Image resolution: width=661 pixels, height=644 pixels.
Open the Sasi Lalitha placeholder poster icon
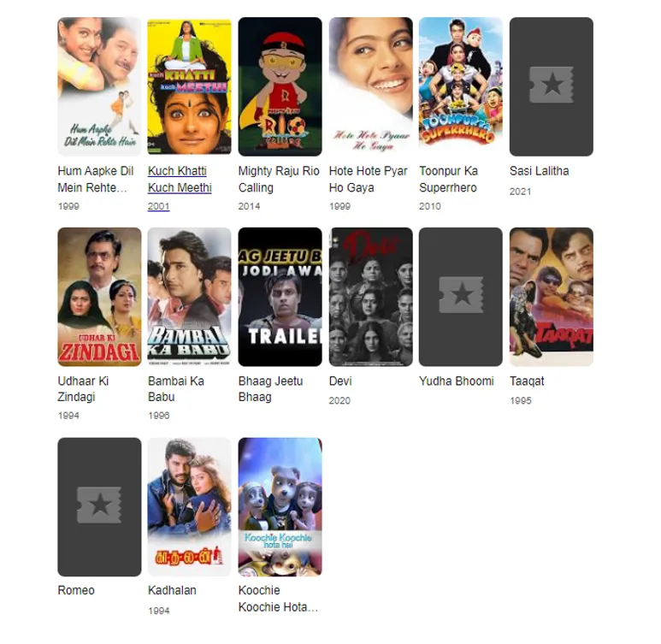pyautogui.click(x=551, y=85)
